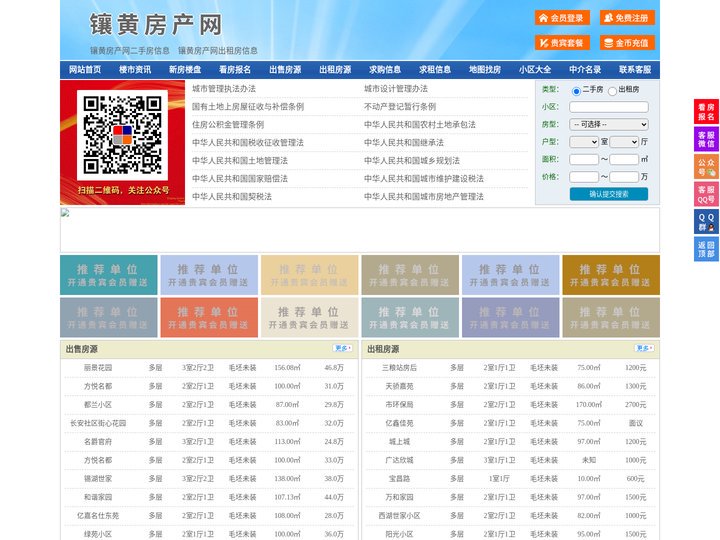Open the 不动产登记暂行条例 link
This screenshot has width=720, height=540.
point(400,107)
